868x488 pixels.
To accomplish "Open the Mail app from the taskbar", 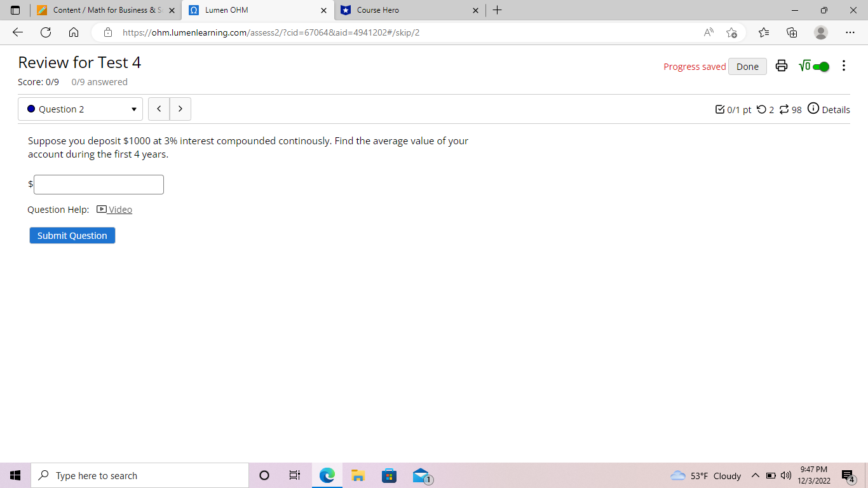I will coord(421,475).
